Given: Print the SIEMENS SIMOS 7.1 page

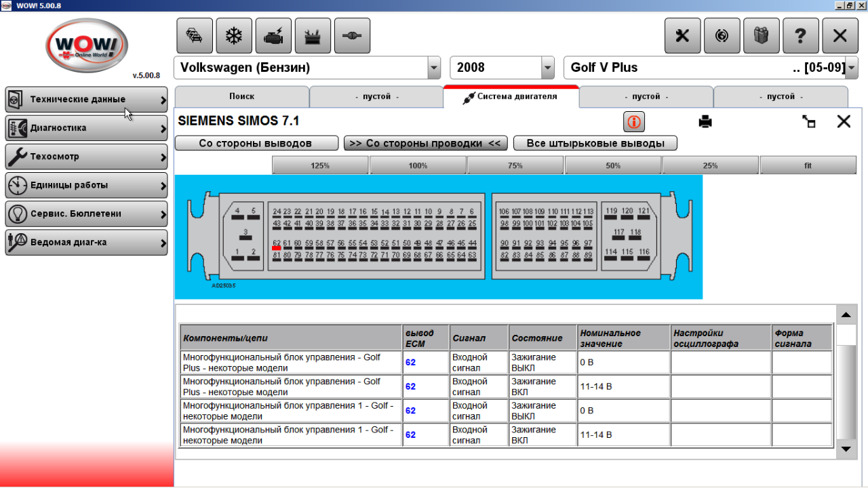Looking at the screenshot, I should [x=705, y=122].
